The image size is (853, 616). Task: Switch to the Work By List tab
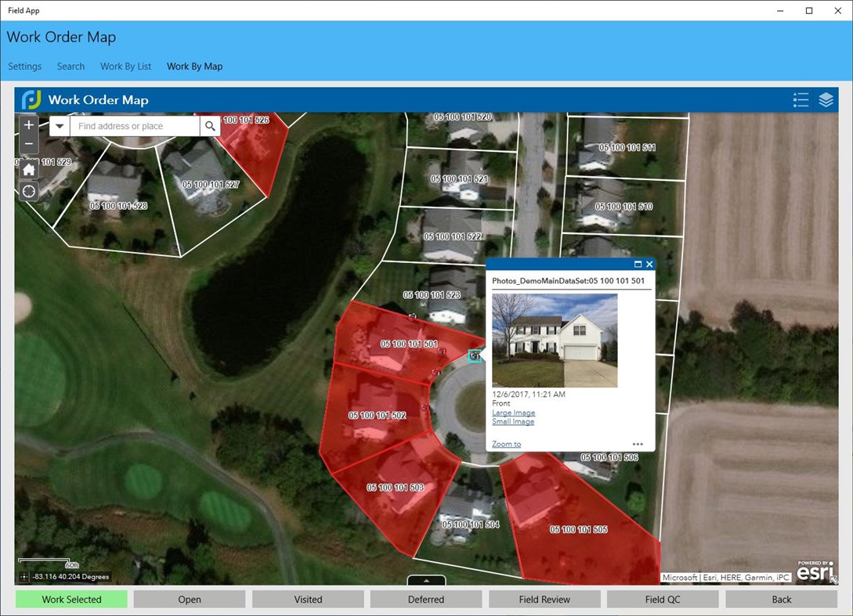125,67
